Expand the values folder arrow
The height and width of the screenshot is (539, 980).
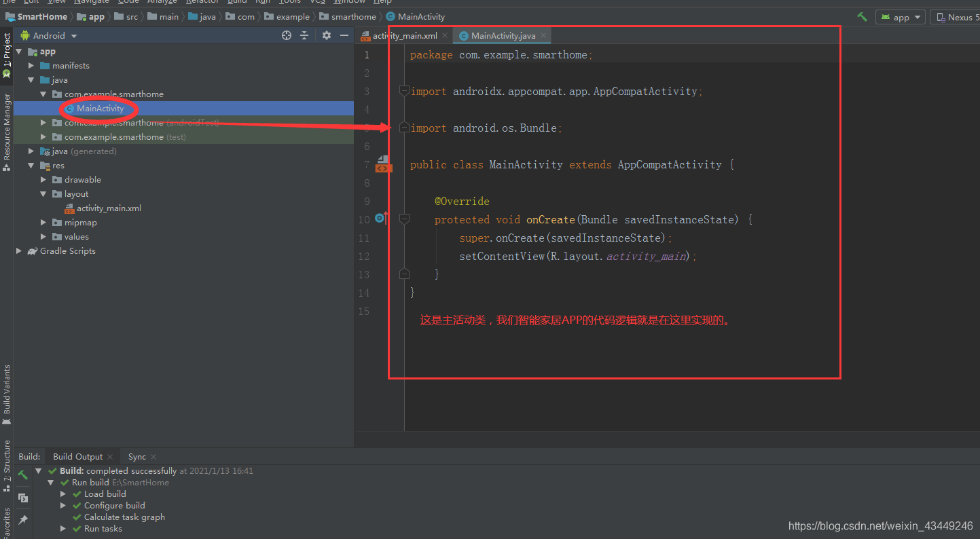(43, 237)
